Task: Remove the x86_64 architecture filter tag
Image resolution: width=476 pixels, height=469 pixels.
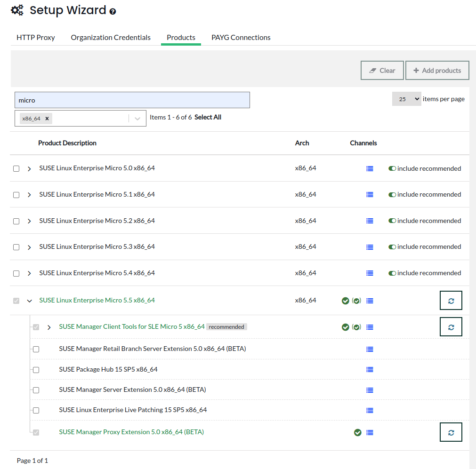Action: [x=47, y=119]
